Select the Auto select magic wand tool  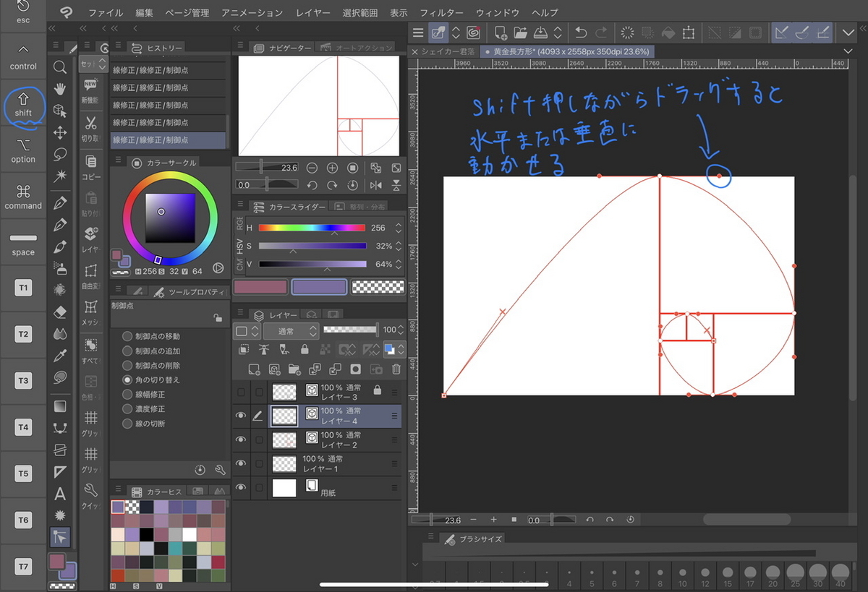coord(60,176)
